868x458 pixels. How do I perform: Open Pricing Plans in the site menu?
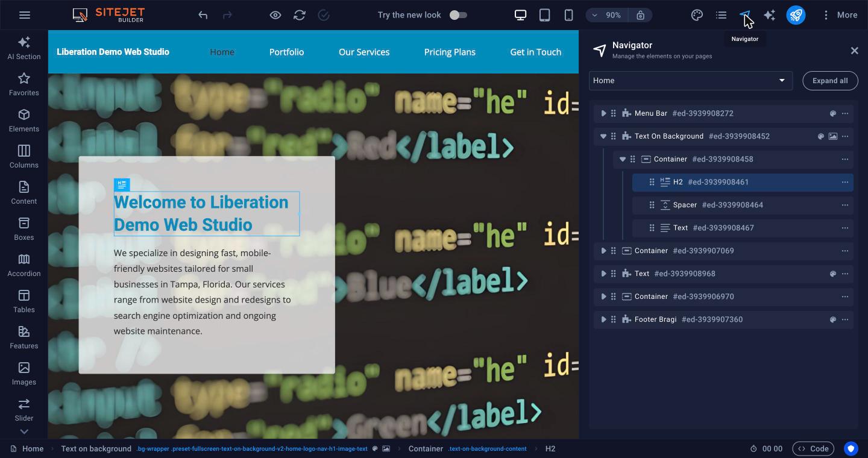[450, 52]
